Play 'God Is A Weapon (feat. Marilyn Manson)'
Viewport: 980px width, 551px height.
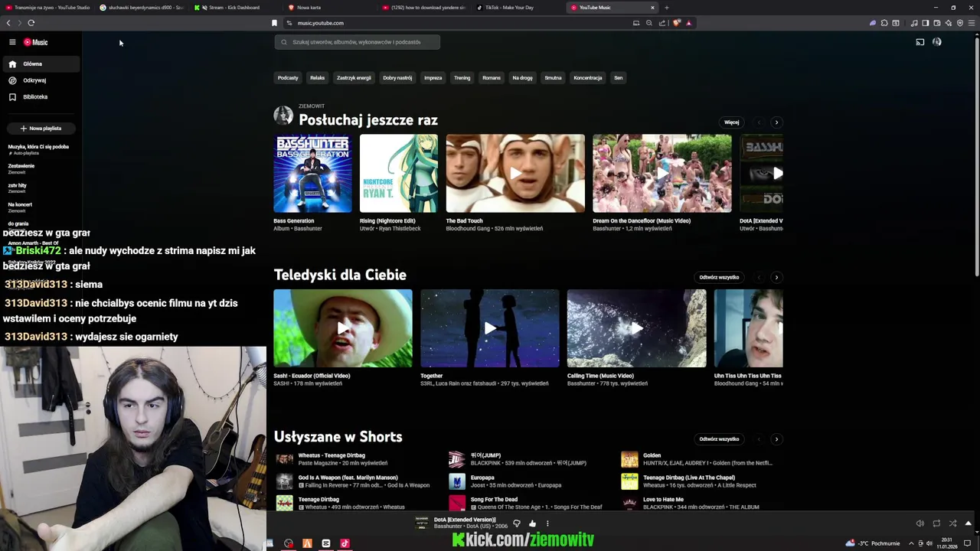click(285, 481)
